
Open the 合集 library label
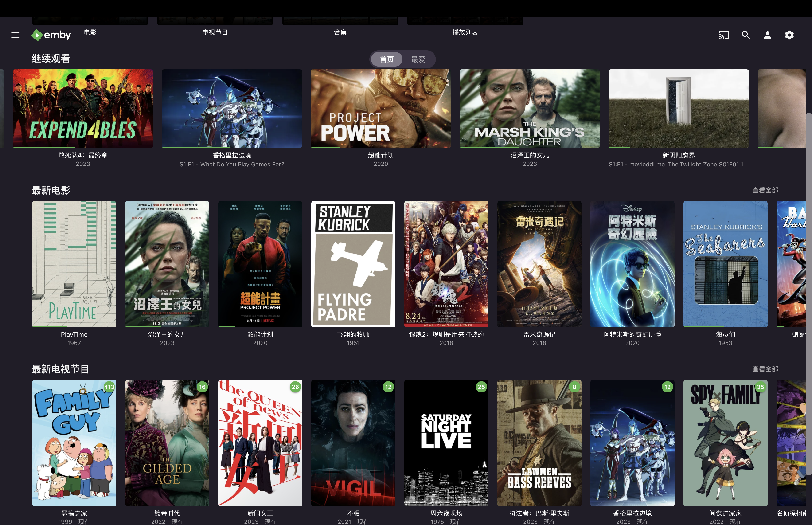[340, 32]
